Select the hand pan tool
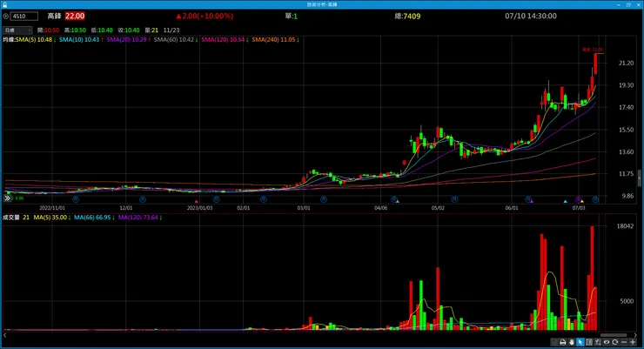Viewport: 644px width, 349px height. tap(571, 342)
